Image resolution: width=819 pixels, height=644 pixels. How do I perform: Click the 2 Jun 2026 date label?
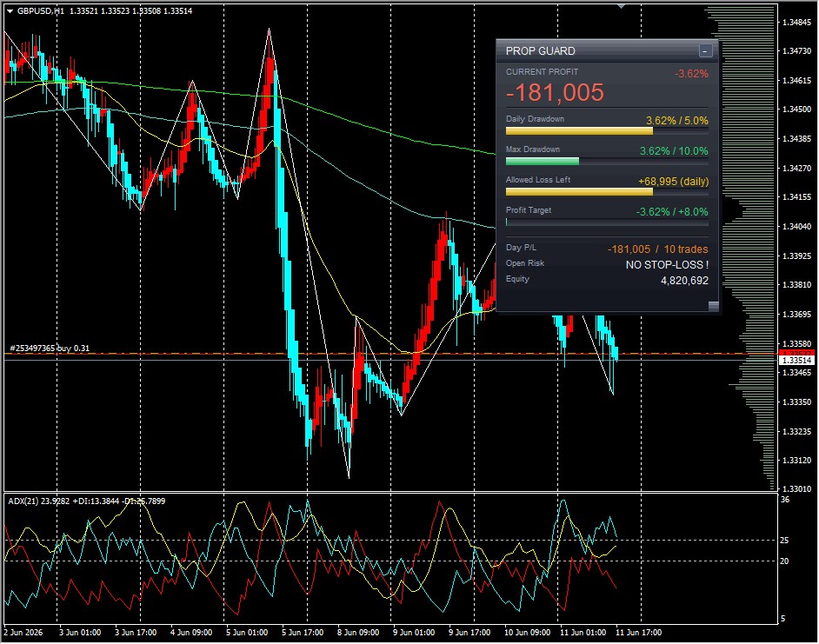[23, 633]
